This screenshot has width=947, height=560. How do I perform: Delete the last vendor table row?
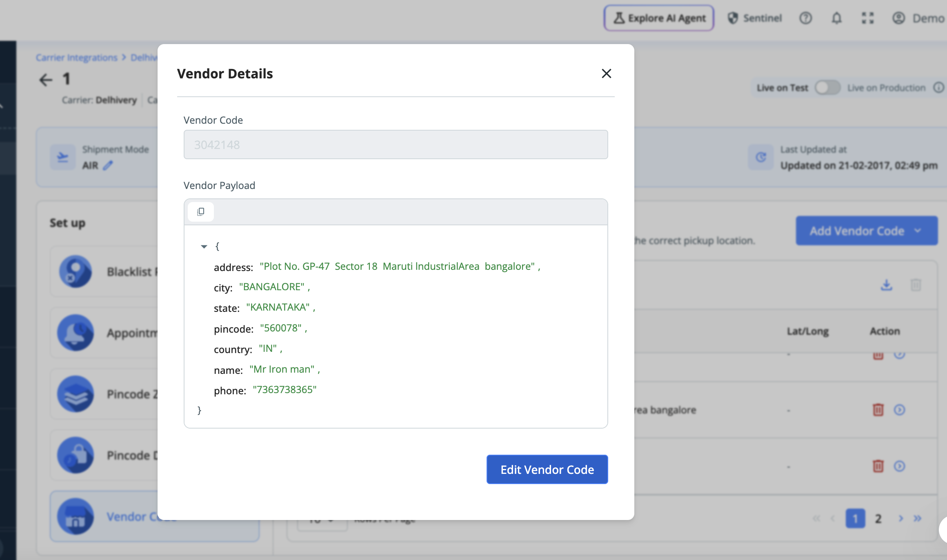coord(878,466)
